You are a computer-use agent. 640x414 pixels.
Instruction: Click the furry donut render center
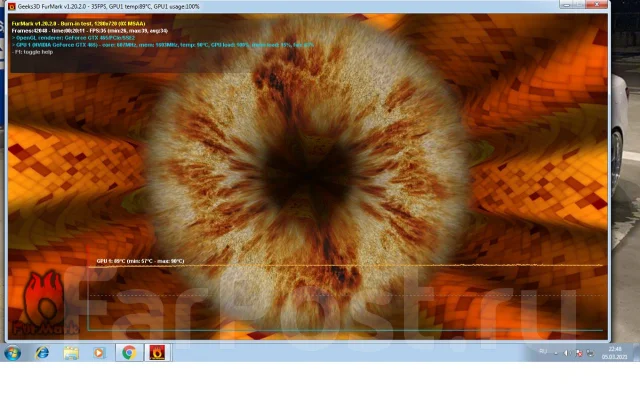(309, 174)
